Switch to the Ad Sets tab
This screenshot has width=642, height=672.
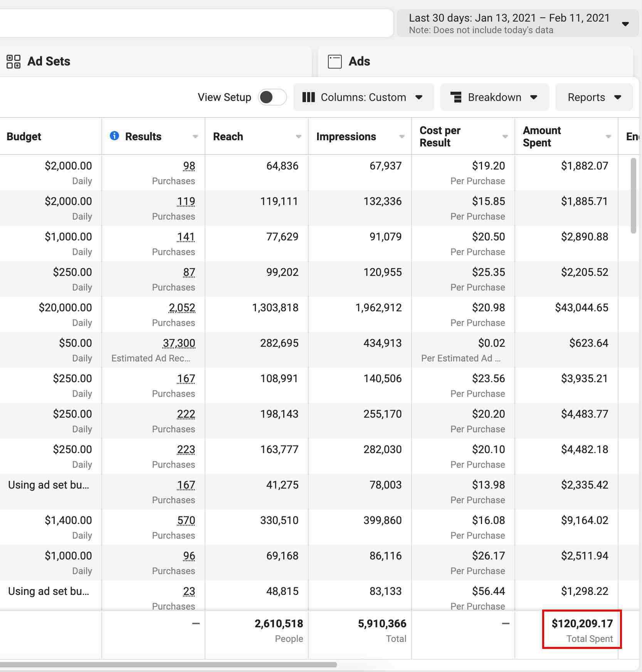[49, 62]
